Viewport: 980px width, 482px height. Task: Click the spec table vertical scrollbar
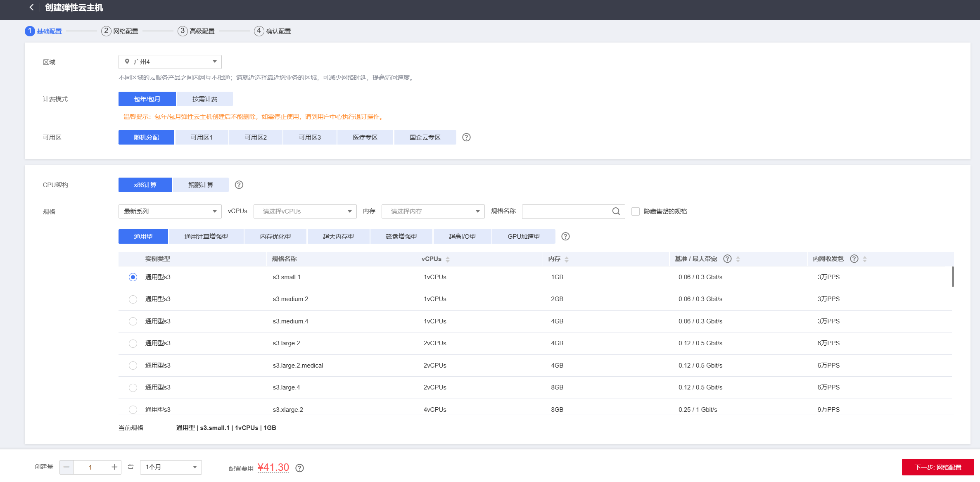coord(952,277)
